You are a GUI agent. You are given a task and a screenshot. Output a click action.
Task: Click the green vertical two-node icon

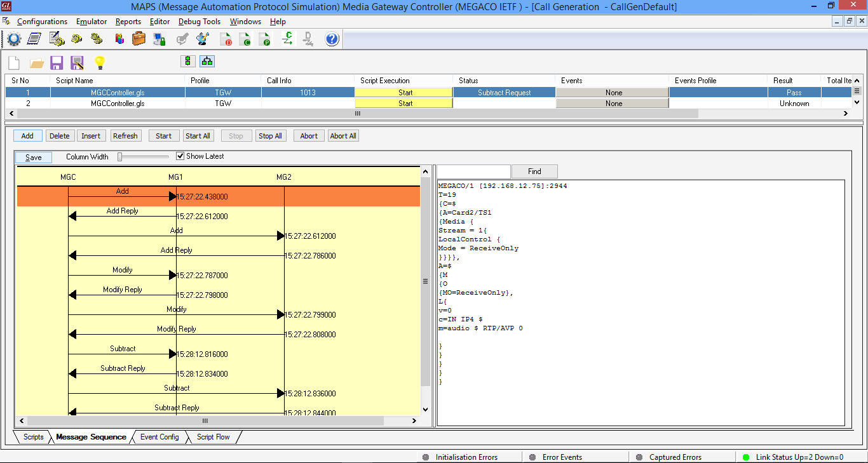pyautogui.click(x=187, y=61)
